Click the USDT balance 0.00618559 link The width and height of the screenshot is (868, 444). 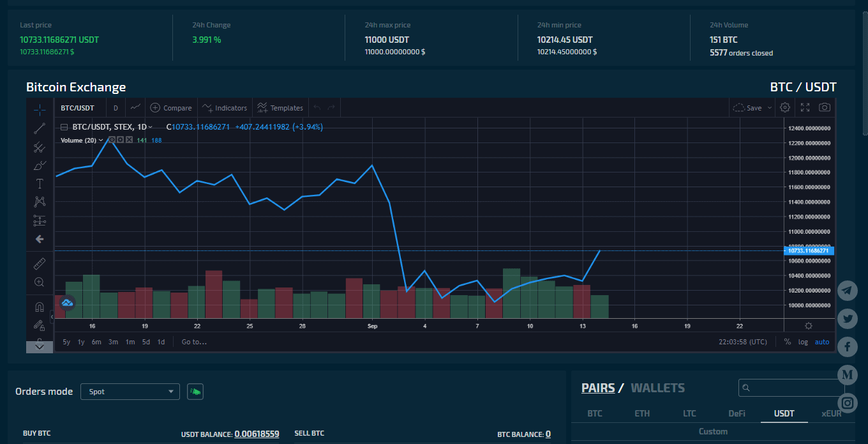coord(257,434)
